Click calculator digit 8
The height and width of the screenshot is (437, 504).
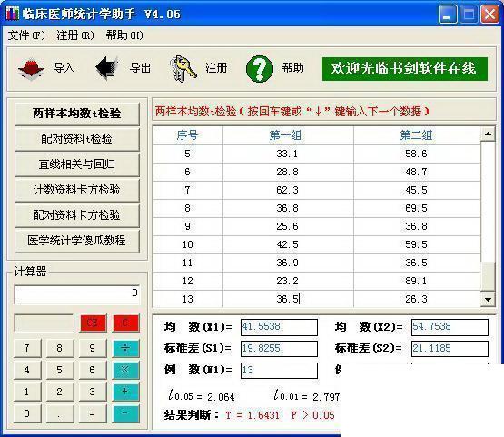[x=60, y=348]
